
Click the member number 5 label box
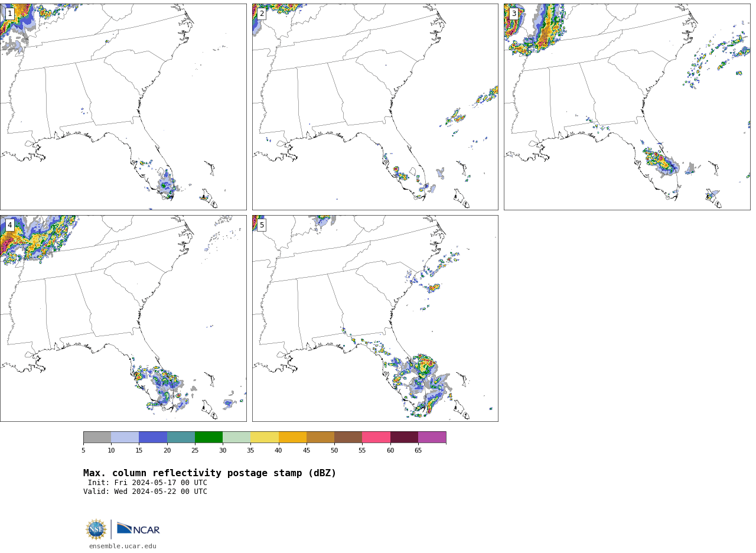coord(262,225)
